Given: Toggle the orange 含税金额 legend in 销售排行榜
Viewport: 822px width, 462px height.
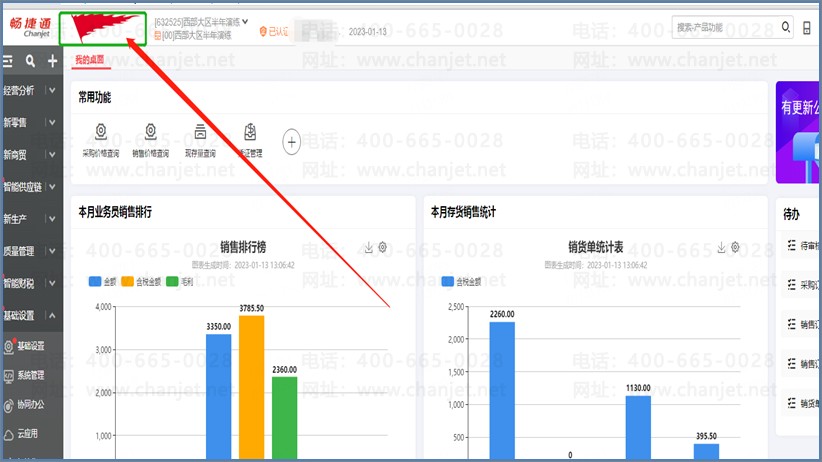Looking at the screenshot, I should [141, 282].
